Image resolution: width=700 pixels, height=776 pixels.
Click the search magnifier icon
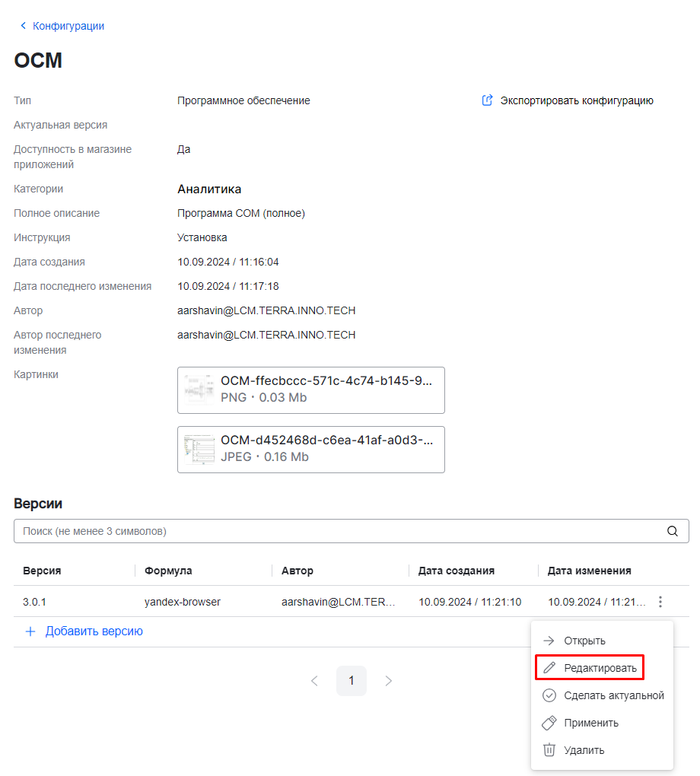point(672,531)
